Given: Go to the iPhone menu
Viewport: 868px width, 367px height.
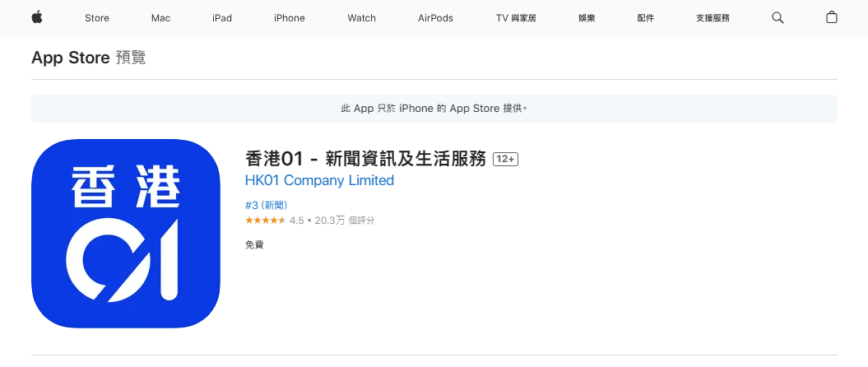Looking at the screenshot, I should click(x=290, y=18).
